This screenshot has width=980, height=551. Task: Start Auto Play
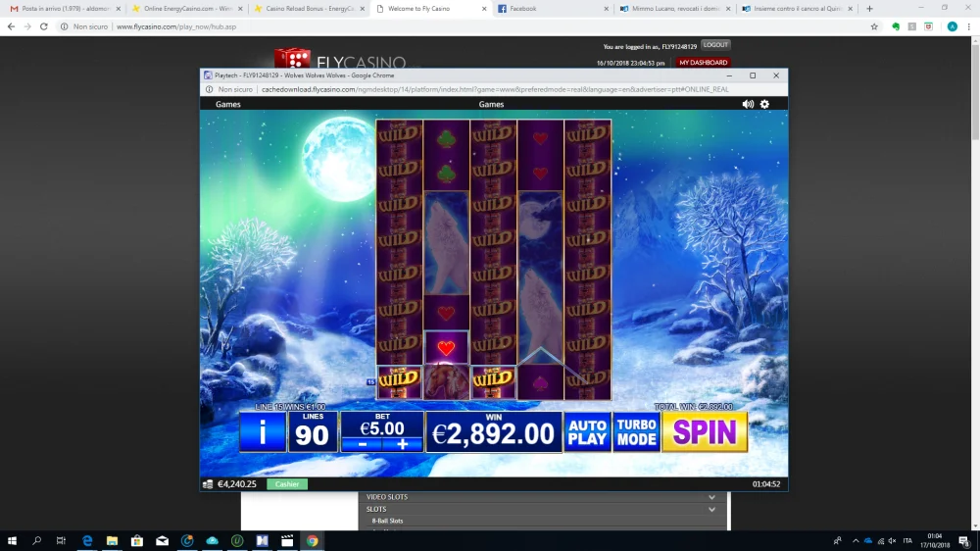tap(587, 431)
